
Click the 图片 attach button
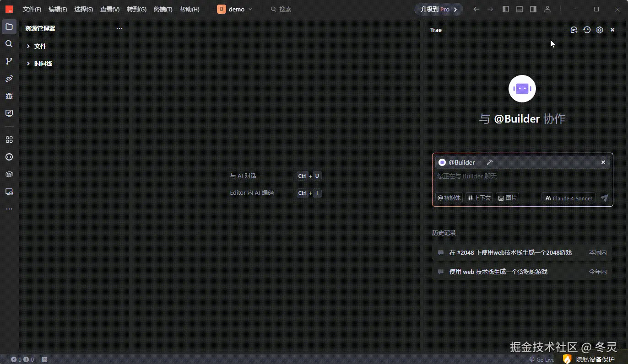coord(507,198)
